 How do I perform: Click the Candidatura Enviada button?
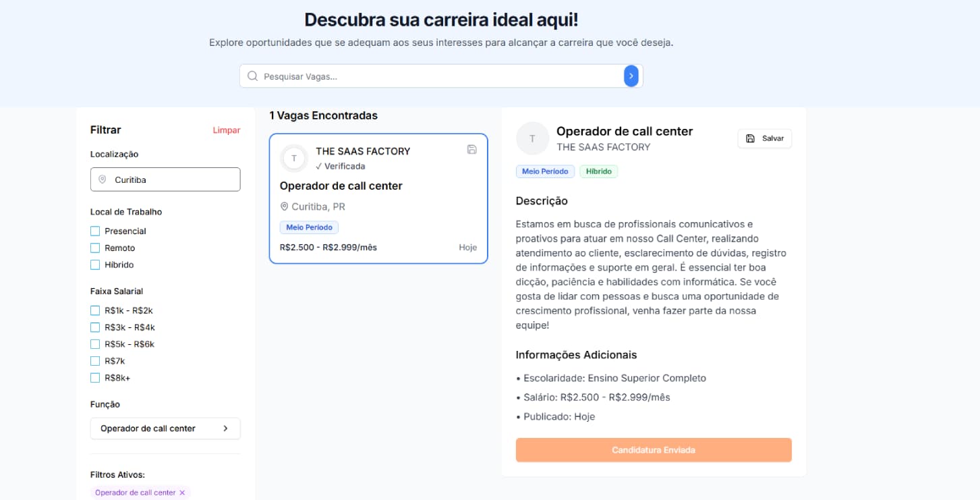click(653, 450)
